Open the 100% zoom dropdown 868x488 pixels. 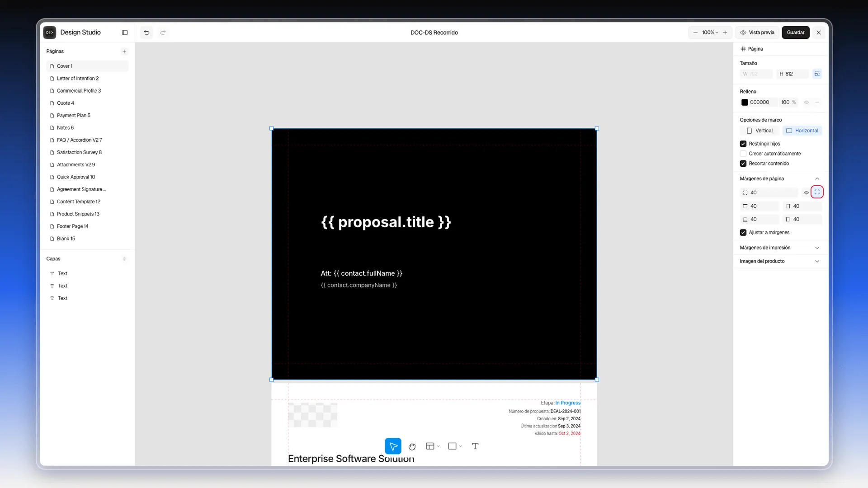[710, 33]
